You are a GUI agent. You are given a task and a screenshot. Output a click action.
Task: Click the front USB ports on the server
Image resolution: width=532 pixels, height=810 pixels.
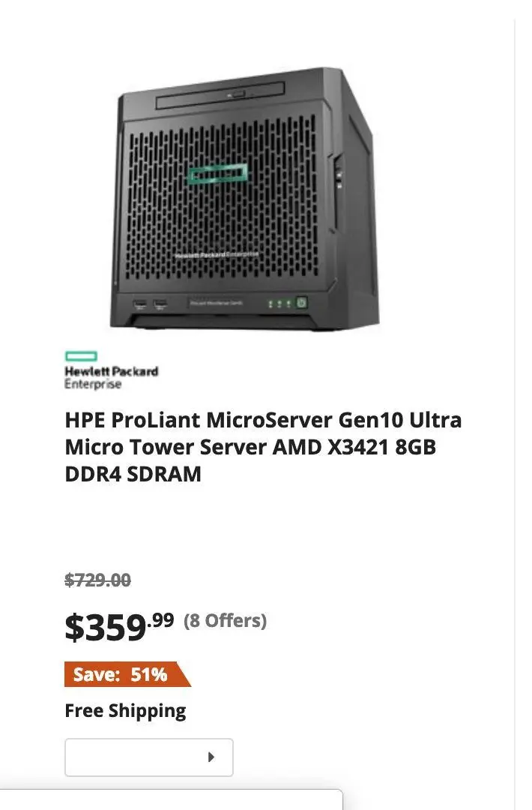[x=148, y=302]
